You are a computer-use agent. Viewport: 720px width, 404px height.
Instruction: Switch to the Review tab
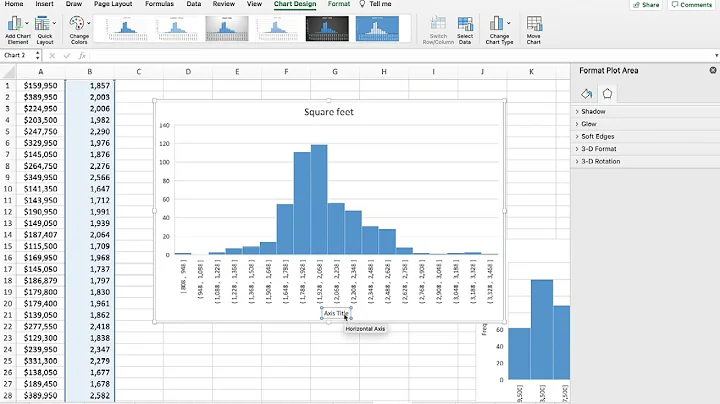click(x=224, y=4)
